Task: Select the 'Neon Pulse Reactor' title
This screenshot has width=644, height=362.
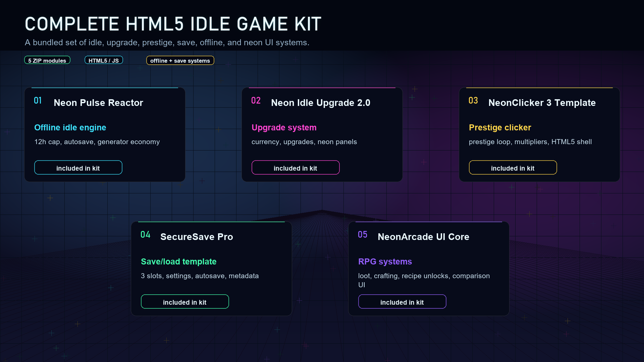Action: 98,103
